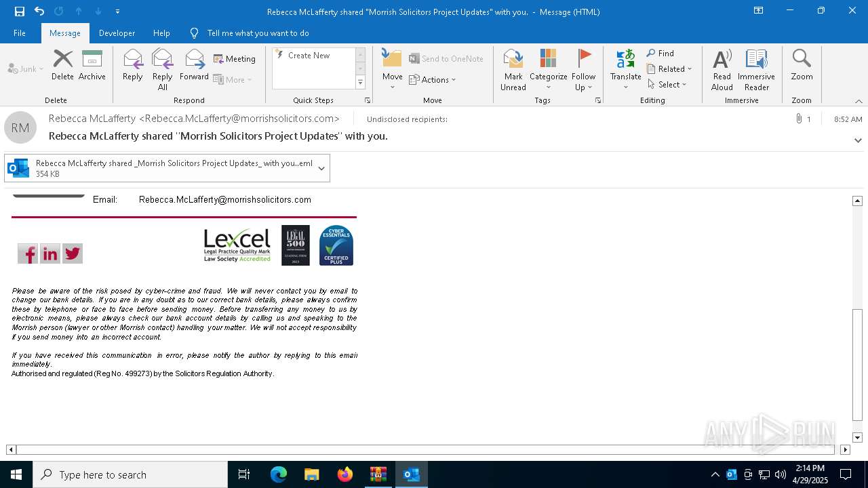Open the File menu
The width and height of the screenshot is (868, 488).
pos(20,33)
